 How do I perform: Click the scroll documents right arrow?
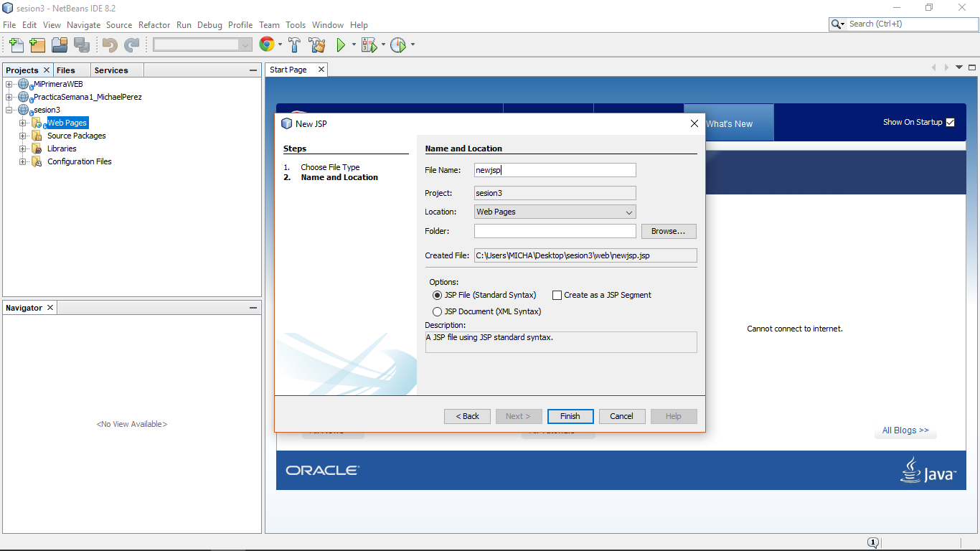click(947, 67)
